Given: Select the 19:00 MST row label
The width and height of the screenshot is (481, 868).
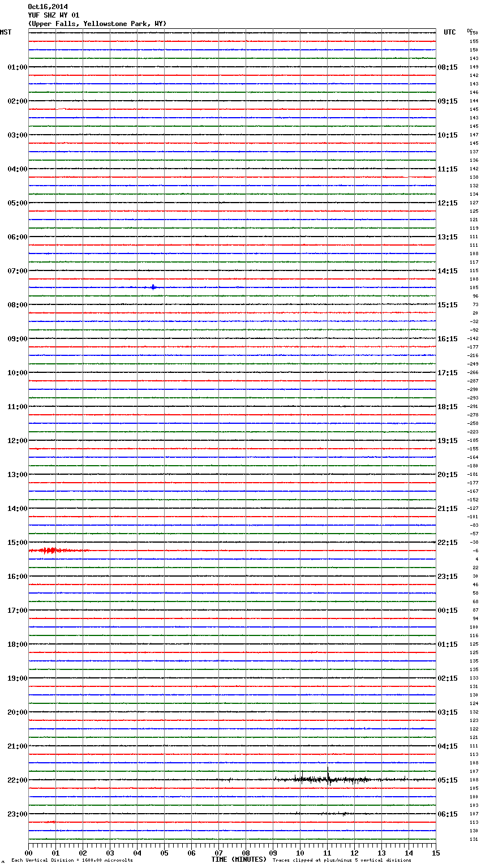Looking at the screenshot, I should [x=17, y=678].
